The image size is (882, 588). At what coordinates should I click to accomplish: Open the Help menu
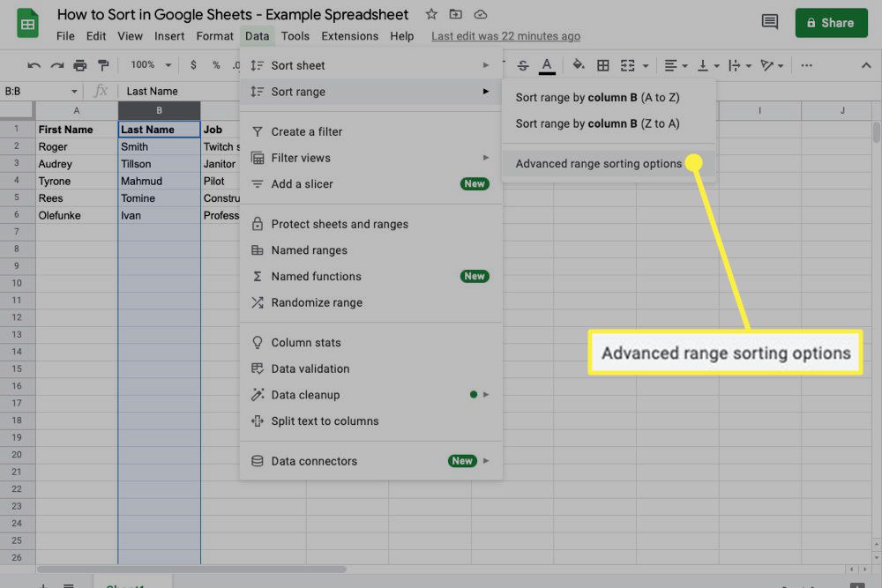point(401,36)
